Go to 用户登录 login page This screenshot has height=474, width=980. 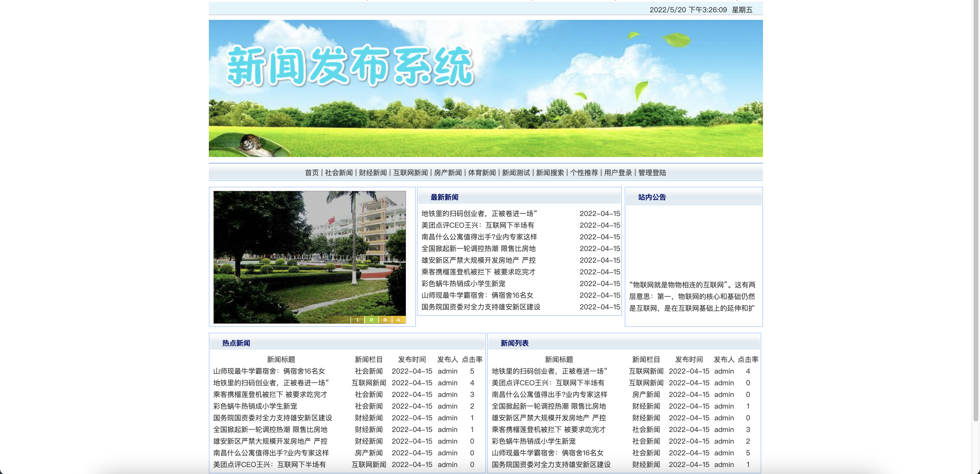coord(618,172)
